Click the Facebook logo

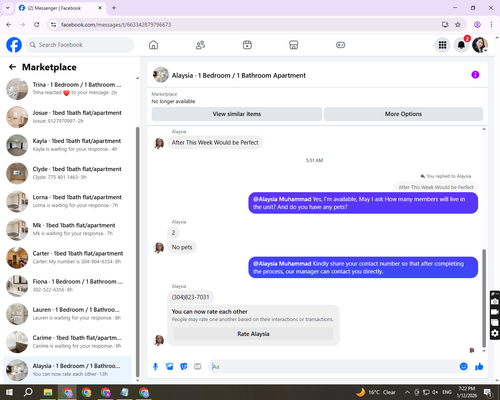(14, 45)
